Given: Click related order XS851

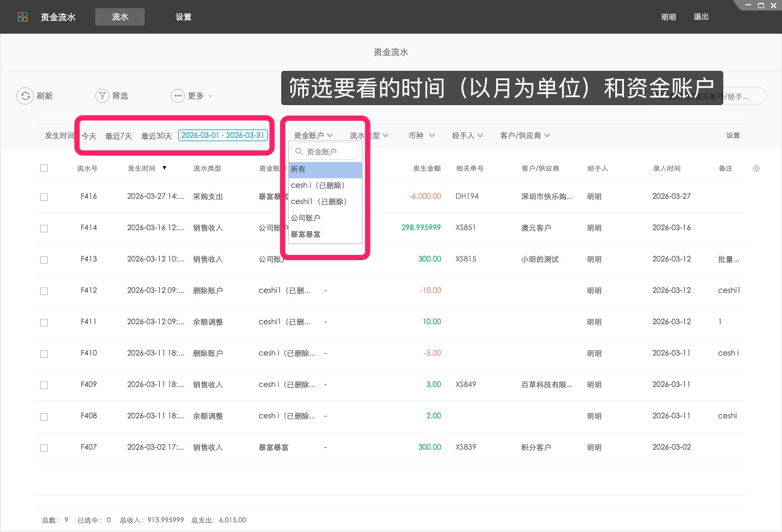Looking at the screenshot, I should pos(466,228).
